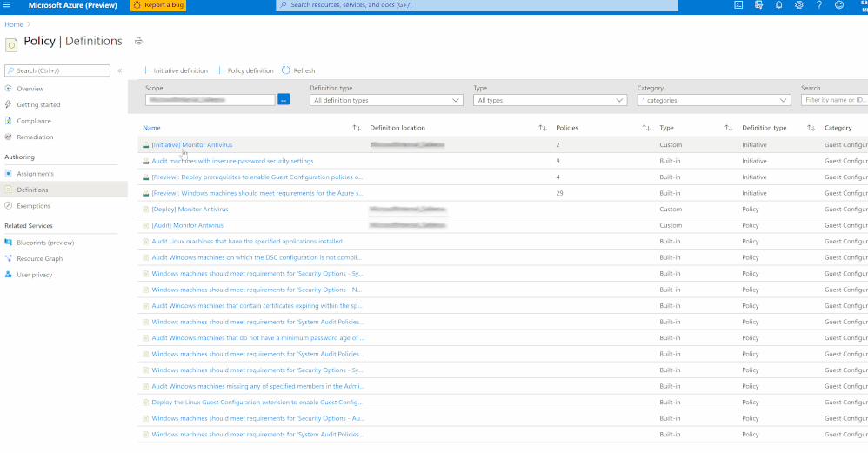This screenshot has height=453, width=868.
Task: Click the Filter by name or ID field
Action: (835, 100)
